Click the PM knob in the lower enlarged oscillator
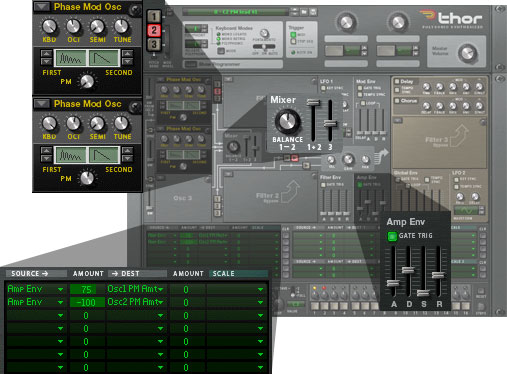This screenshot has height=374, width=507. [x=87, y=179]
